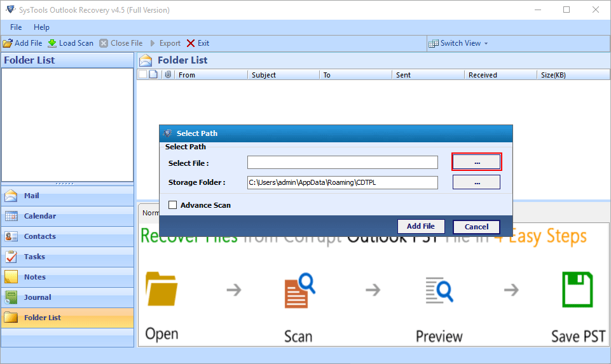This screenshot has width=611, height=364.
Task: Click the Storage Folder path field
Action: click(343, 182)
